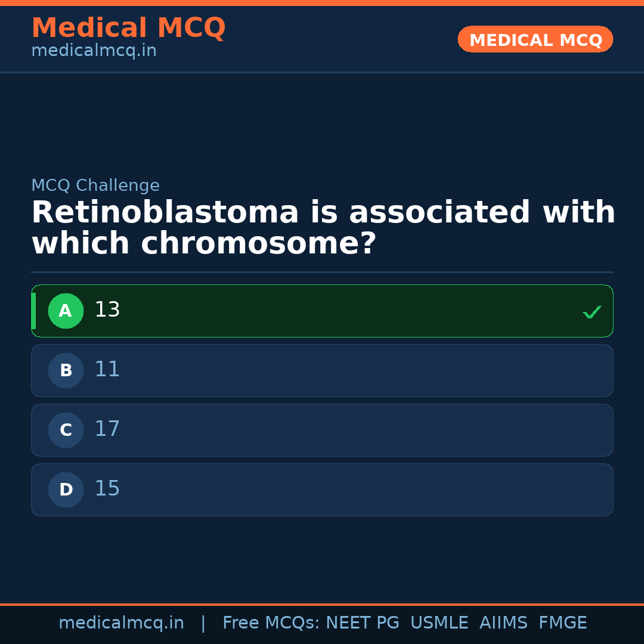The image size is (644, 644).
Task: Click the Retinoblastoma question heading
Action: (323, 228)
